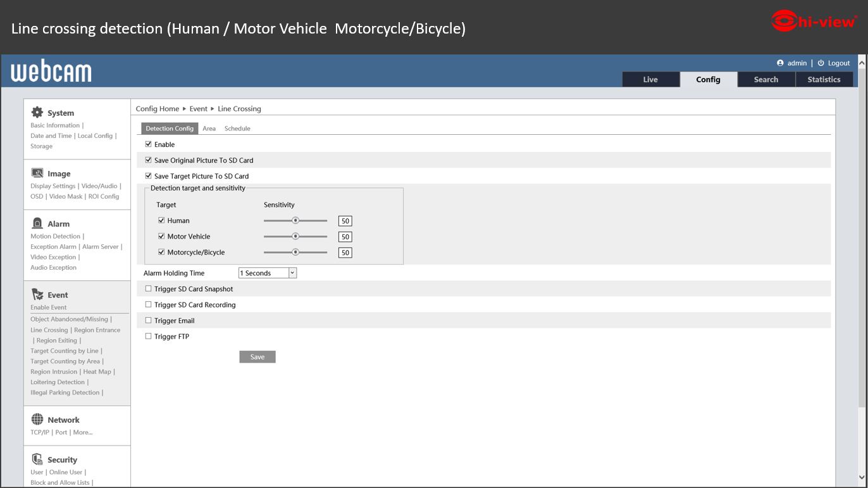The height and width of the screenshot is (488, 868).
Task: Go to Config Home breadcrumb
Action: coord(158,109)
